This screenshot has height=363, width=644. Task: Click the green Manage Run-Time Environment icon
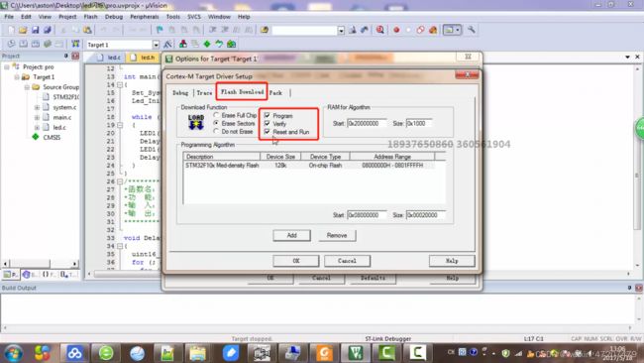[x=207, y=44]
